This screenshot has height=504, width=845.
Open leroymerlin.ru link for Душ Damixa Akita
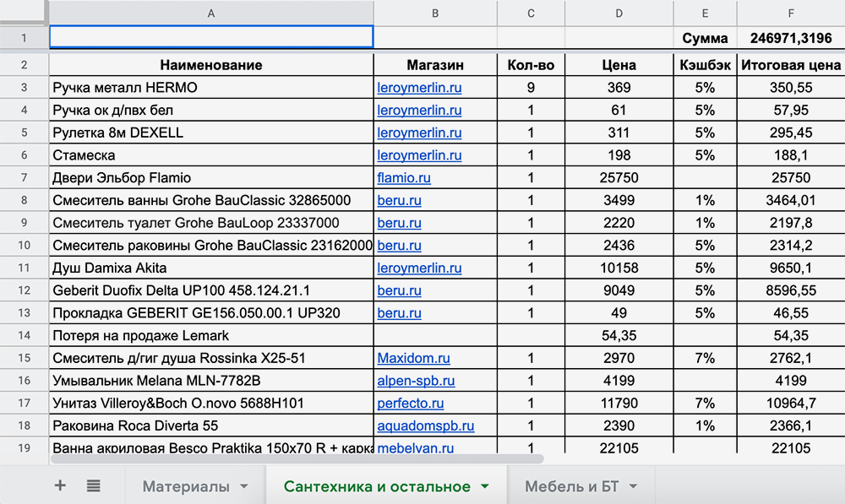[x=419, y=268]
